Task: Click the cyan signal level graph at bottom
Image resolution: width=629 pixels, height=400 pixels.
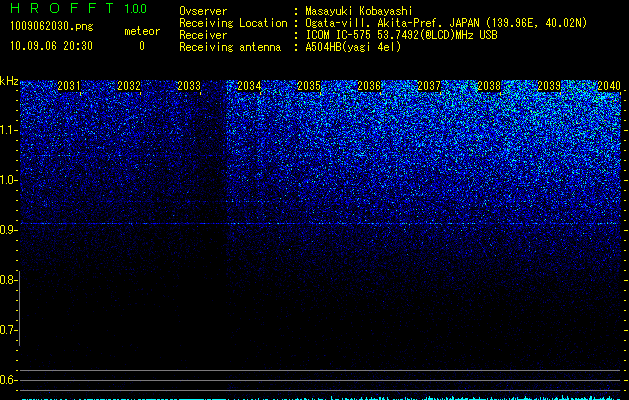Action: [x=321, y=398]
